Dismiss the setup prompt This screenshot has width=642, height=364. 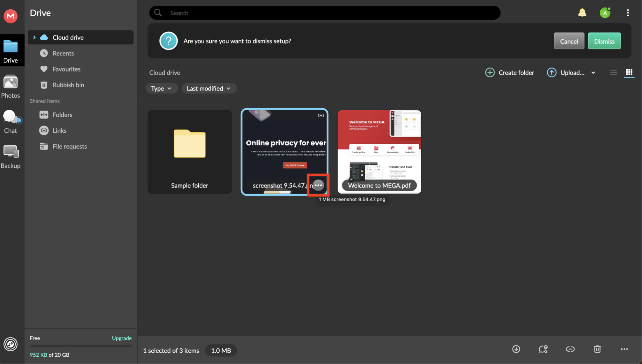(x=604, y=41)
